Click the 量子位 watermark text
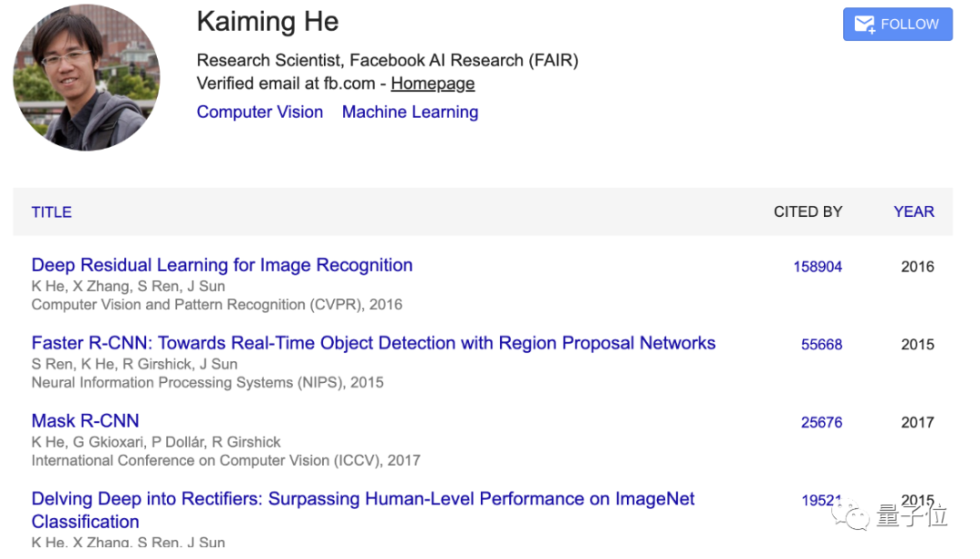 coord(912,516)
